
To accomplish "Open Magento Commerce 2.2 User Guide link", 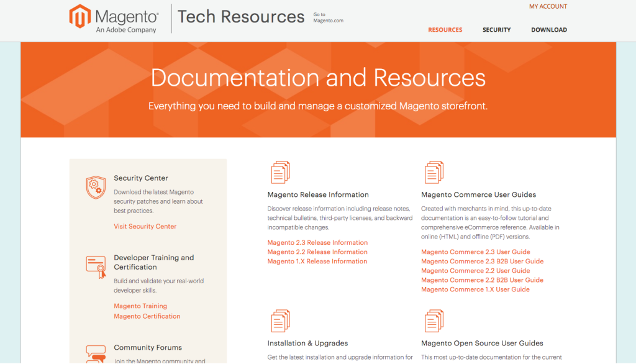I will tap(475, 271).
